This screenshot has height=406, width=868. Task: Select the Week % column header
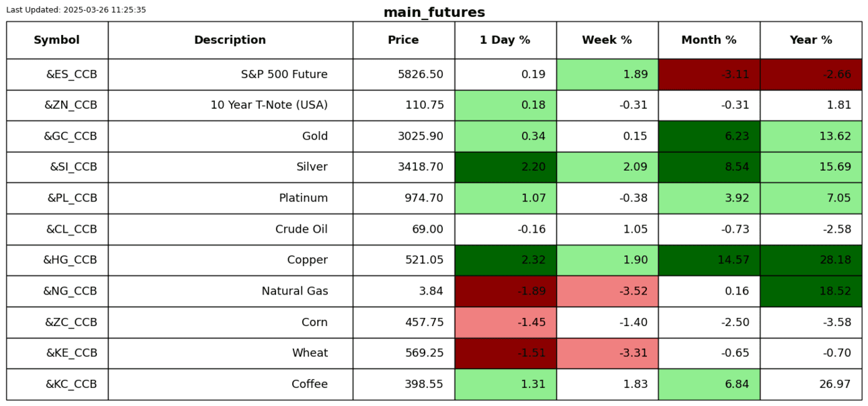pos(607,40)
